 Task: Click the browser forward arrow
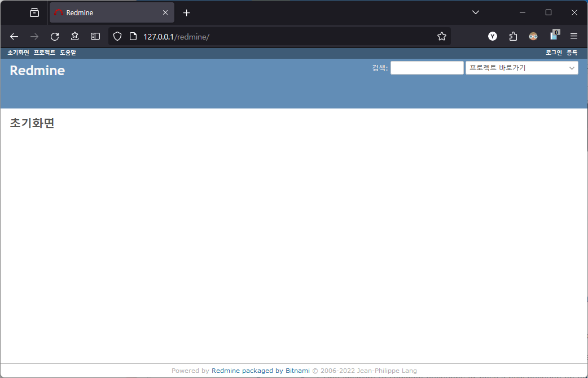pos(34,36)
